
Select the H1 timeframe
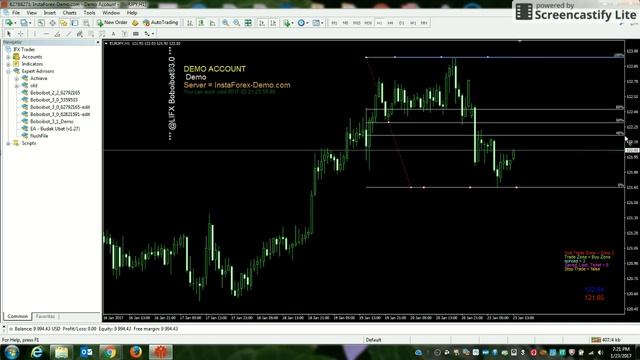[x=379, y=23]
